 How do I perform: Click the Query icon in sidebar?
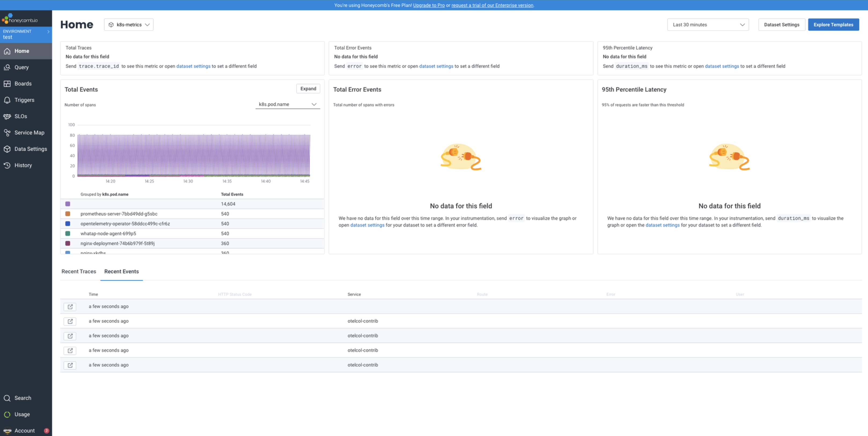(x=7, y=67)
